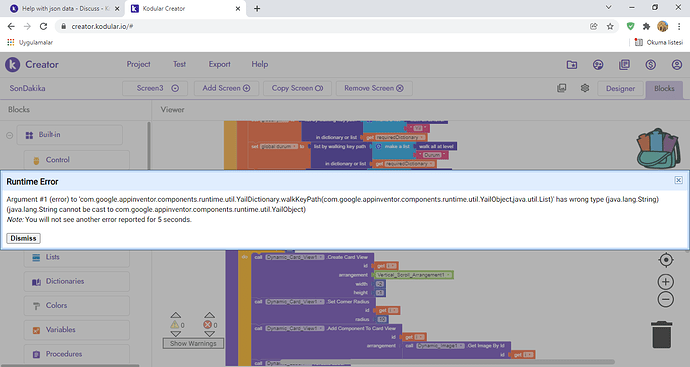The image size is (690, 367).
Task: Open the backpack icon in viewer
Action: [x=658, y=148]
